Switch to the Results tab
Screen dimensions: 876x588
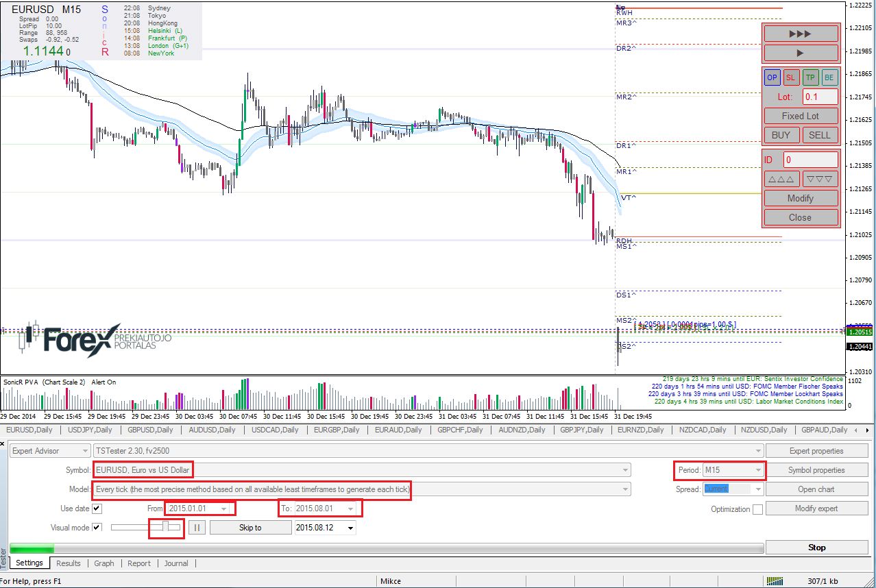point(69,563)
